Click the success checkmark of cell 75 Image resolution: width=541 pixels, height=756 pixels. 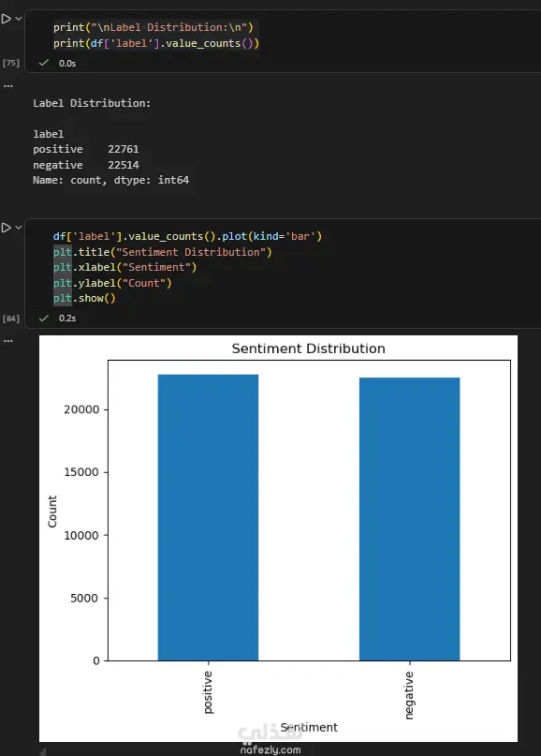click(x=44, y=63)
